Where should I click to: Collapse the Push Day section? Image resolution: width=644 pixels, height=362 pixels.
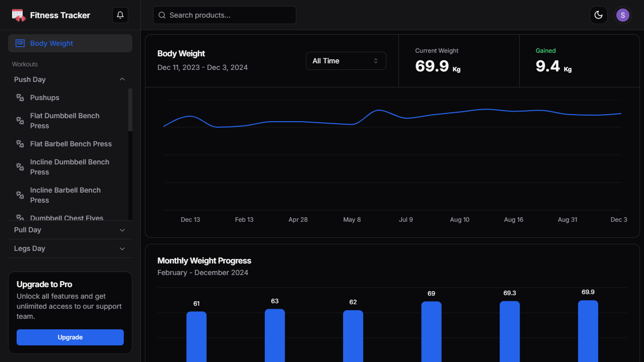coord(70,79)
